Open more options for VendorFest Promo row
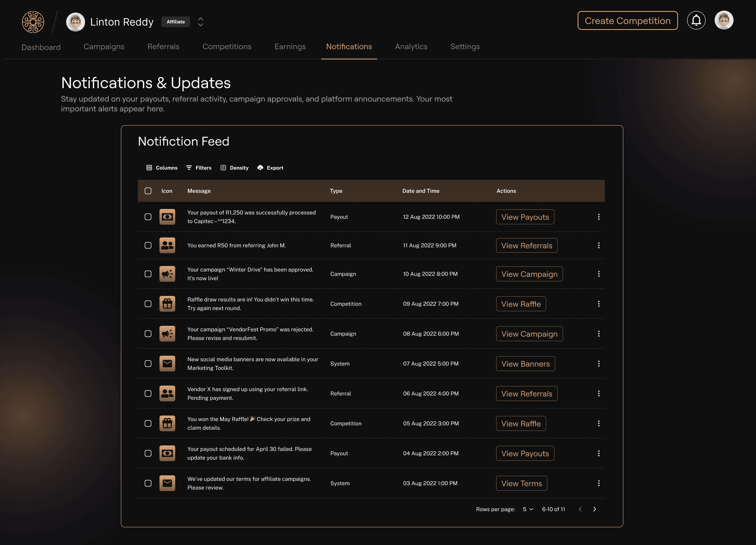The width and height of the screenshot is (756, 545). [599, 334]
